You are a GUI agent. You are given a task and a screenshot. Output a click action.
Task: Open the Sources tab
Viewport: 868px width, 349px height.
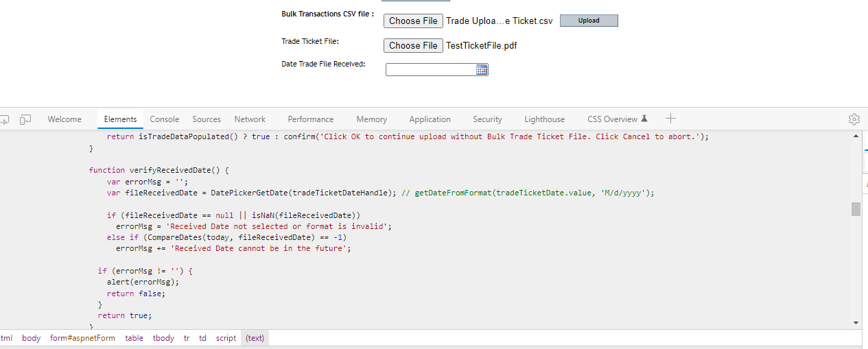click(207, 119)
